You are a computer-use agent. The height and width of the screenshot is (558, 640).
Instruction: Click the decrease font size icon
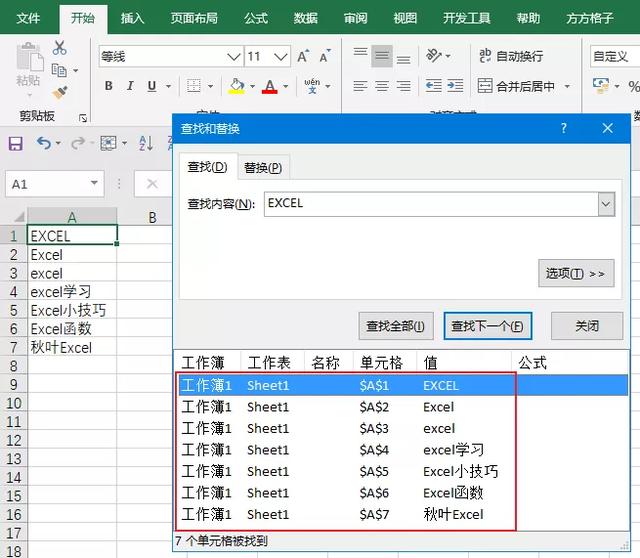325,56
